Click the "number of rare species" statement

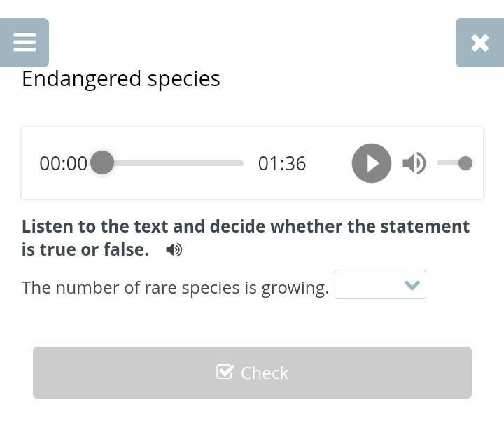(175, 287)
